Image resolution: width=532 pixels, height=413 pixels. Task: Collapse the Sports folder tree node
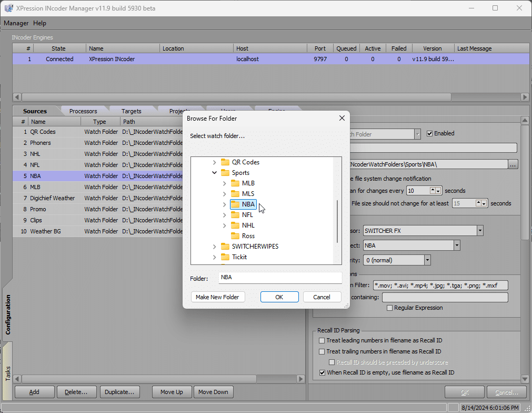coord(214,173)
